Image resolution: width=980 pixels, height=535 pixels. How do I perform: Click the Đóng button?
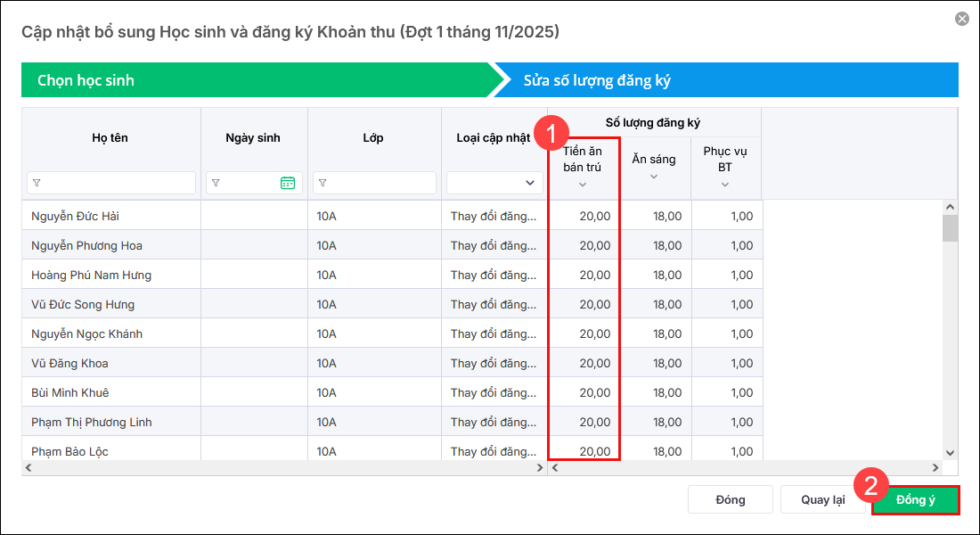pos(730,499)
